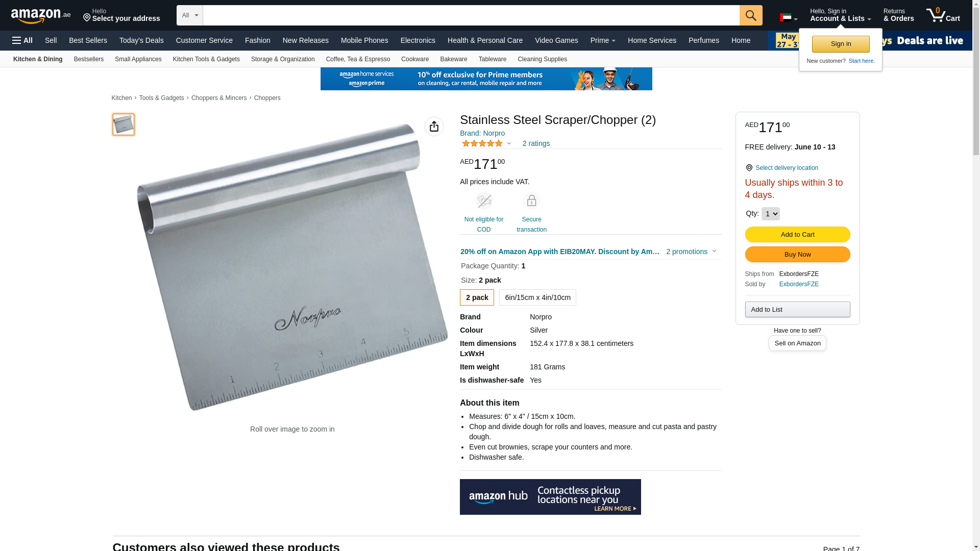980x551 pixels.
Task: Click the share icon on product image
Action: [434, 127]
